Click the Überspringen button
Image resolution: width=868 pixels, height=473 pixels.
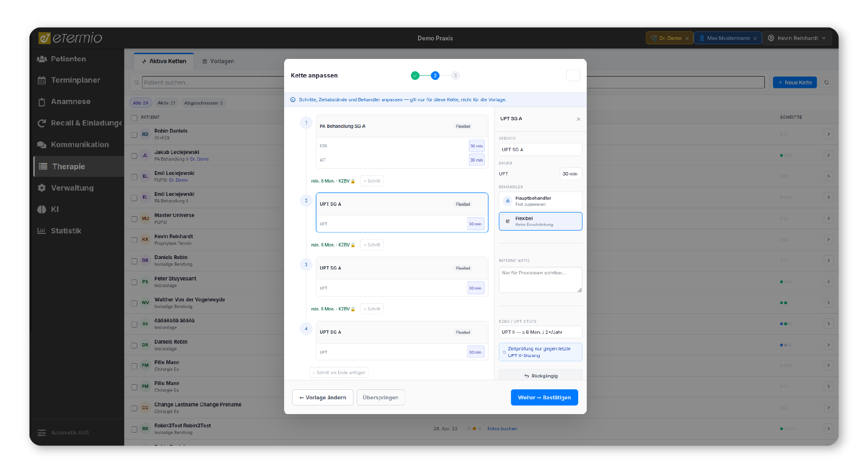[381, 398]
